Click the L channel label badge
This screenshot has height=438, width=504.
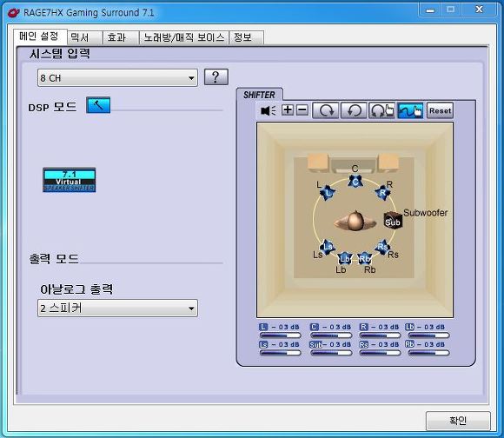tap(263, 327)
